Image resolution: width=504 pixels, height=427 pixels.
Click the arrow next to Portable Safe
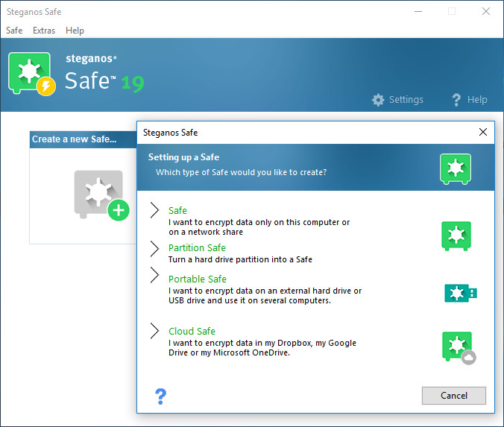[x=154, y=275]
